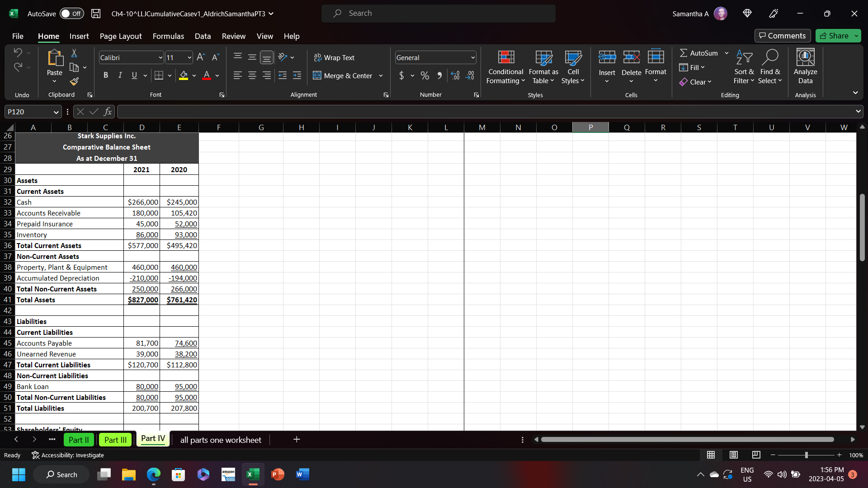The width and height of the screenshot is (868, 488).
Task: Toggle Italic formatting
Action: (120, 75)
